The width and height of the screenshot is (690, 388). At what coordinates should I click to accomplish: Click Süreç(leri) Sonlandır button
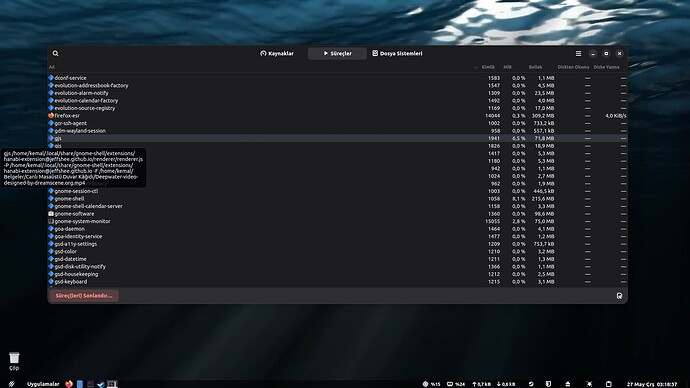pyautogui.click(x=84, y=296)
